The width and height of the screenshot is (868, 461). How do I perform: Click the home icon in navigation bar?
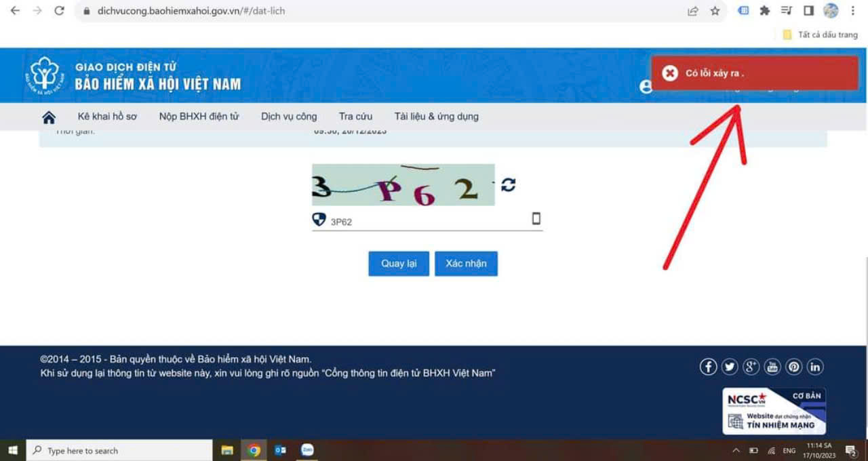(49, 117)
